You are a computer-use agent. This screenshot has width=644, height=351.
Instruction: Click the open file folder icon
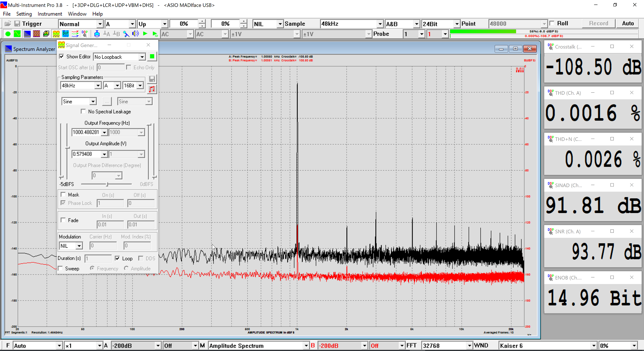pyautogui.click(x=8, y=24)
